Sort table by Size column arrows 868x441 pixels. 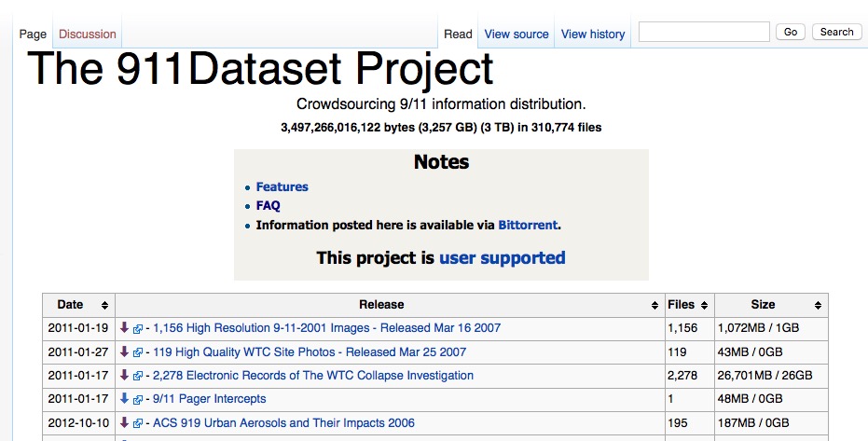click(818, 305)
